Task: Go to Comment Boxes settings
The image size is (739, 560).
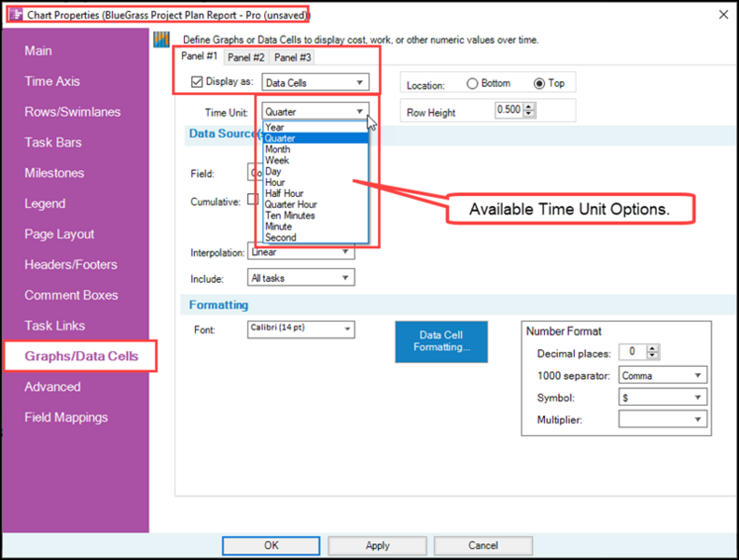Action: (71, 295)
